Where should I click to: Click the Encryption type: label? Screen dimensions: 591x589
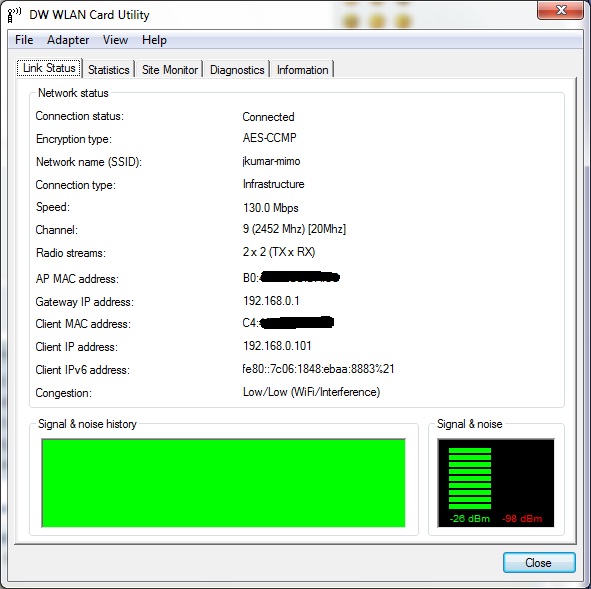point(74,139)
